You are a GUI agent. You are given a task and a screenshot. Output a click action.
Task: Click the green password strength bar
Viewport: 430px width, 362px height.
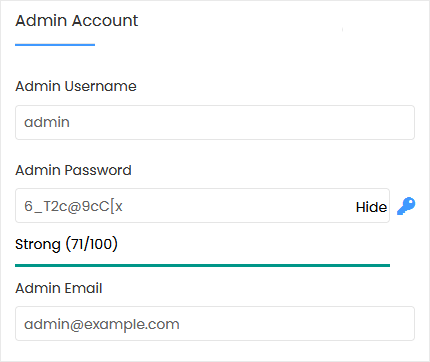point(202,266)
